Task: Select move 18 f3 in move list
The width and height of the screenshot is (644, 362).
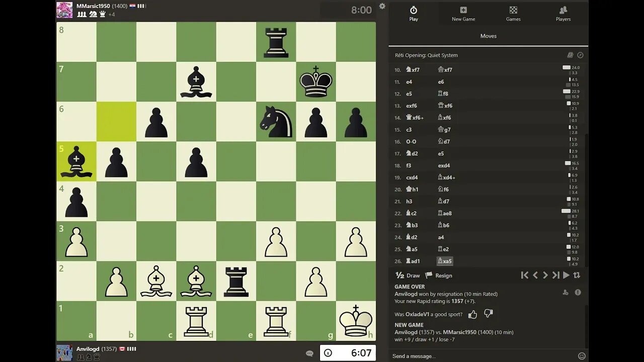Action: pos(409,165)
